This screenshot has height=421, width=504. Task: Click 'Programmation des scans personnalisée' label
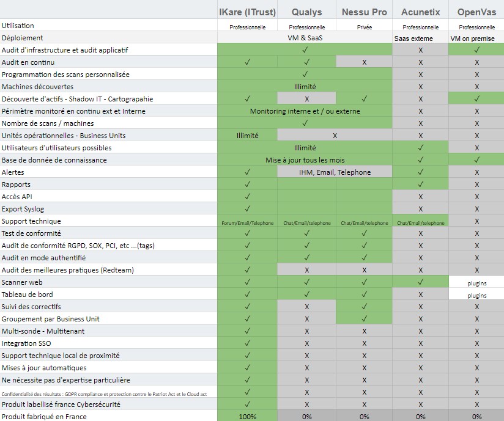coord(65,75)
